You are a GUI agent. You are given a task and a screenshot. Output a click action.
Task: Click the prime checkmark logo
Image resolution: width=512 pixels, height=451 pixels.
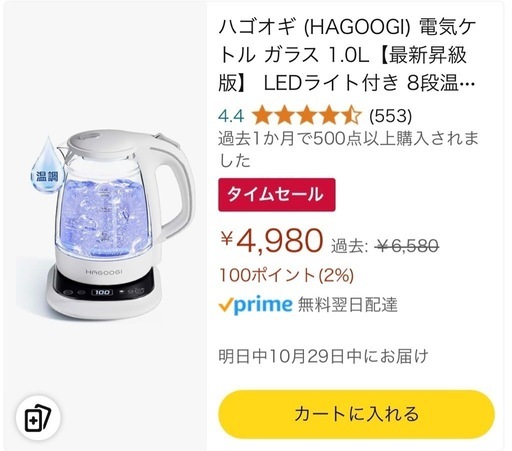(255, 304)
